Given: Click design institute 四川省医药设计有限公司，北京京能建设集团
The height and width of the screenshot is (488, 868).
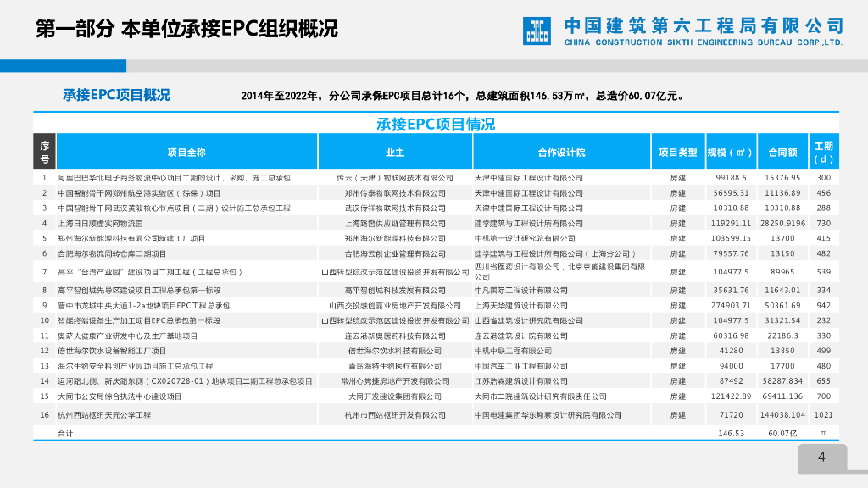Looking at the screenshot, I should tap(559, 272).
